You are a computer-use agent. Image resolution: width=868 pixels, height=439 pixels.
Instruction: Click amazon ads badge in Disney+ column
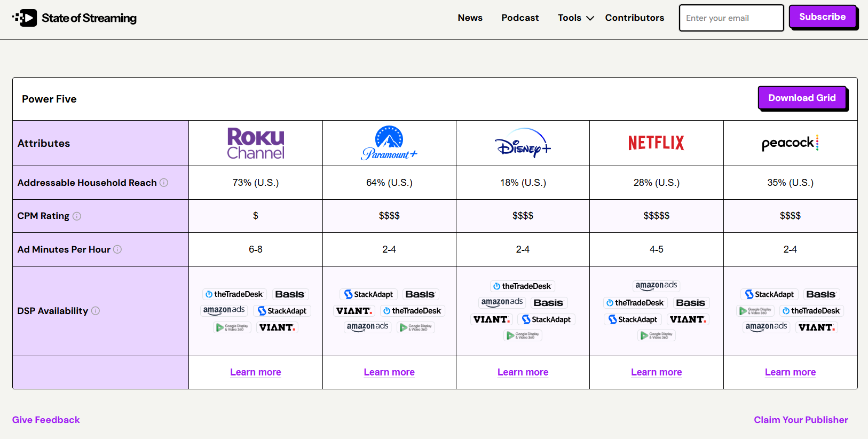click(502, 302)
